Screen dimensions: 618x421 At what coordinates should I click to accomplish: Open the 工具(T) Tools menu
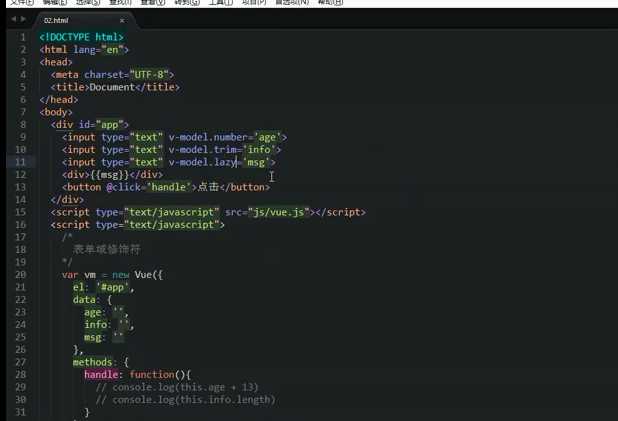(221, 2)
